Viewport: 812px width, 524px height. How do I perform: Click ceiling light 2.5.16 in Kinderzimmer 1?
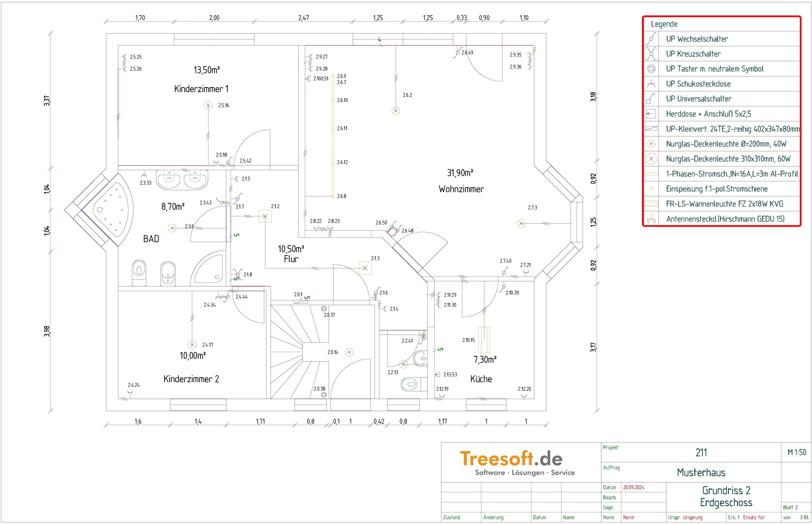pyautogui.click(x=208, y=106)
